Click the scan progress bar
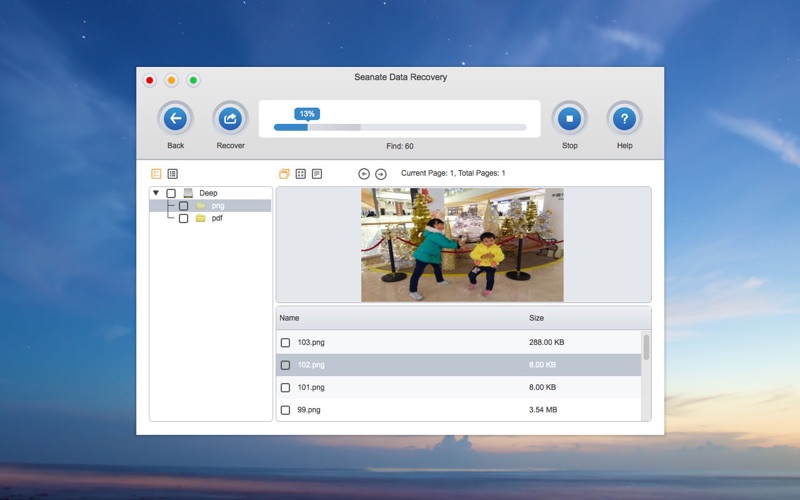 [400, 128]
